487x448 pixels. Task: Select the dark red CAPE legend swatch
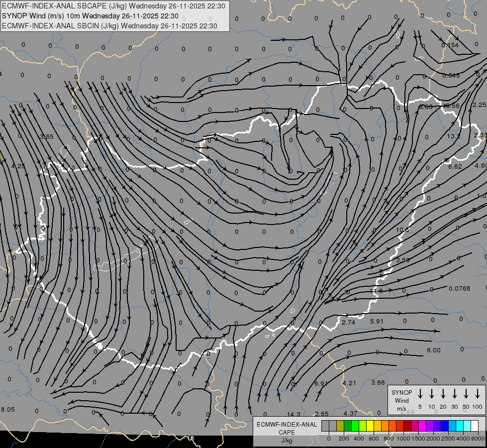click(x=407, y=426)
